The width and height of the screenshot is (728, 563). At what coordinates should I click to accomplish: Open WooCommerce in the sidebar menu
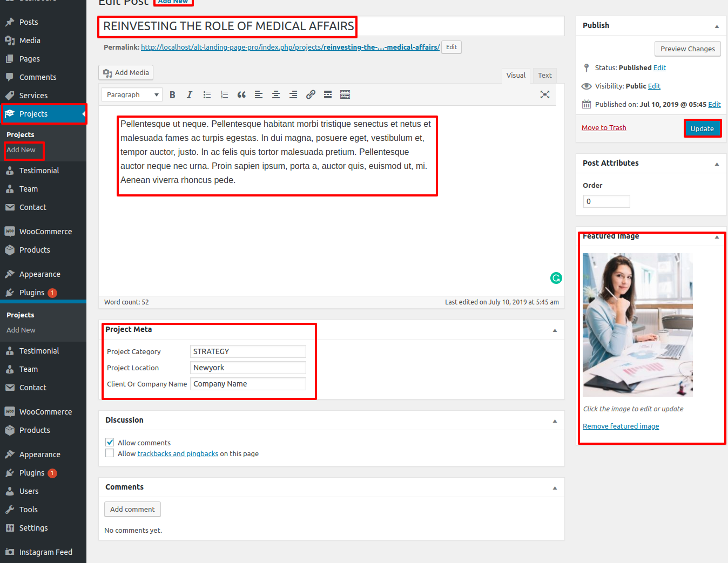tap(45, 232)
